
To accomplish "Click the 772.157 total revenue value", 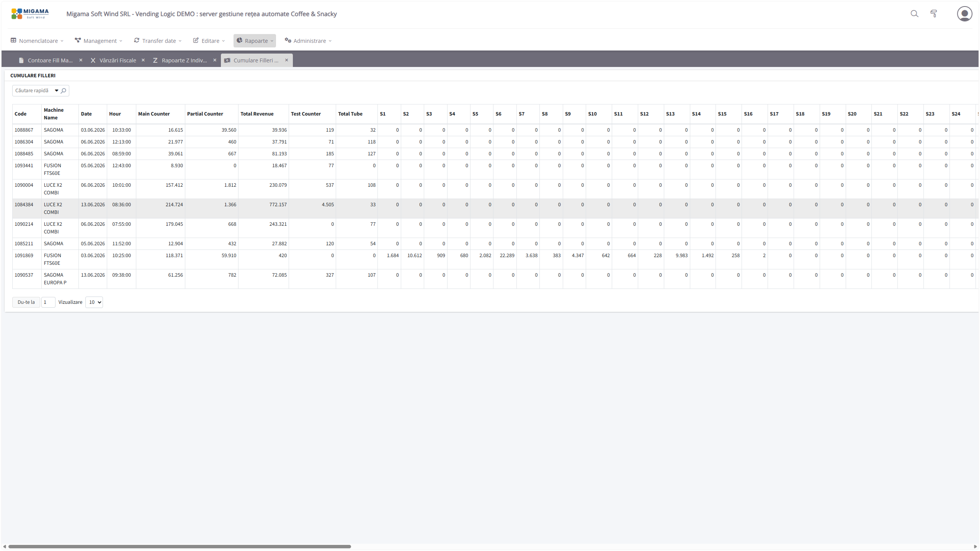I will (278, 205).
